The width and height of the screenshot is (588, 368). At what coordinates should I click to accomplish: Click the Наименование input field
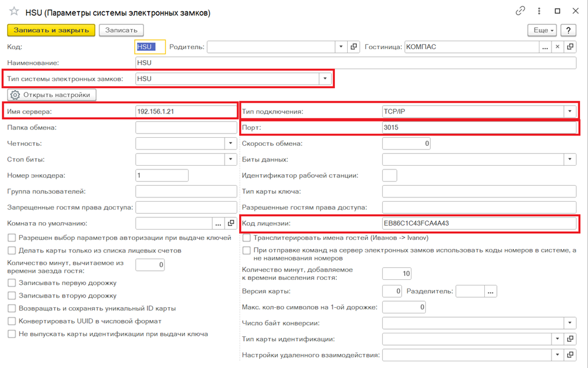coord(356,63)
